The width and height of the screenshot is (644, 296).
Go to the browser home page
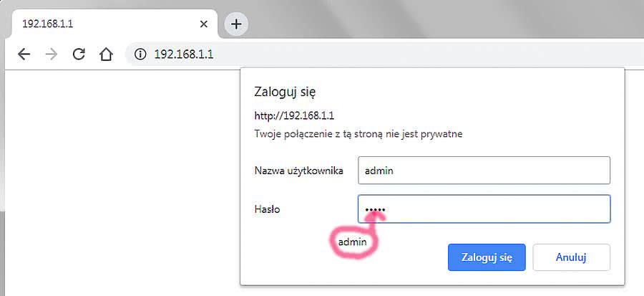click(x=106, y=54)
